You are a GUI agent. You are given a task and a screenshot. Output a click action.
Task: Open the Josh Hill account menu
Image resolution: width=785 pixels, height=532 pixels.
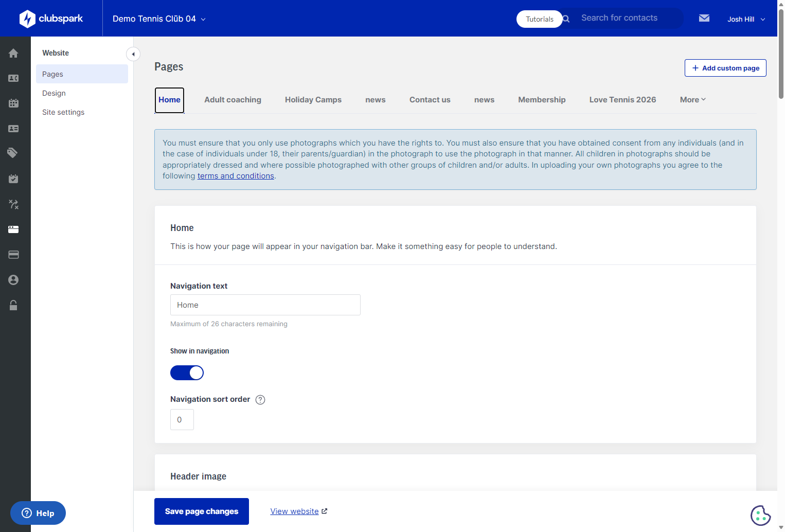[746, 19]
